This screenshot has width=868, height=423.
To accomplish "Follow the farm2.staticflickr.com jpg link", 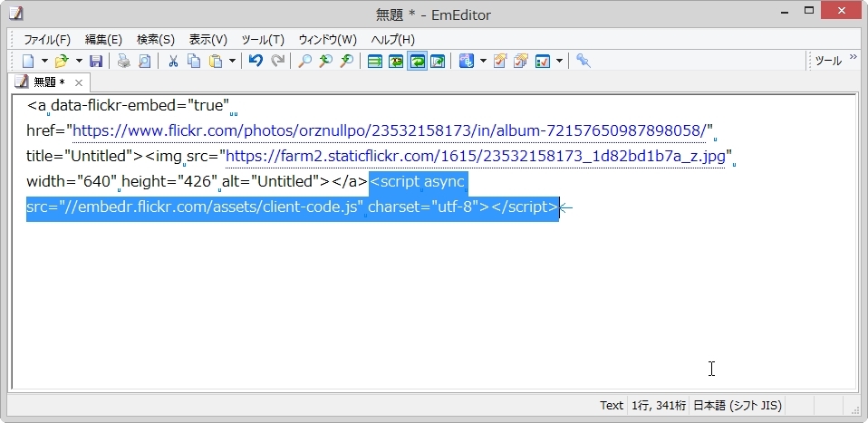I will click(475, 156).
